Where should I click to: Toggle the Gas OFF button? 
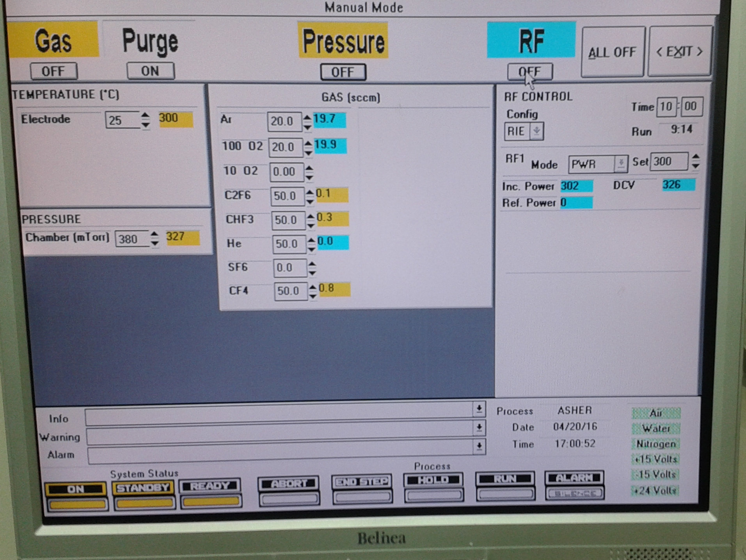click(53, 71)
